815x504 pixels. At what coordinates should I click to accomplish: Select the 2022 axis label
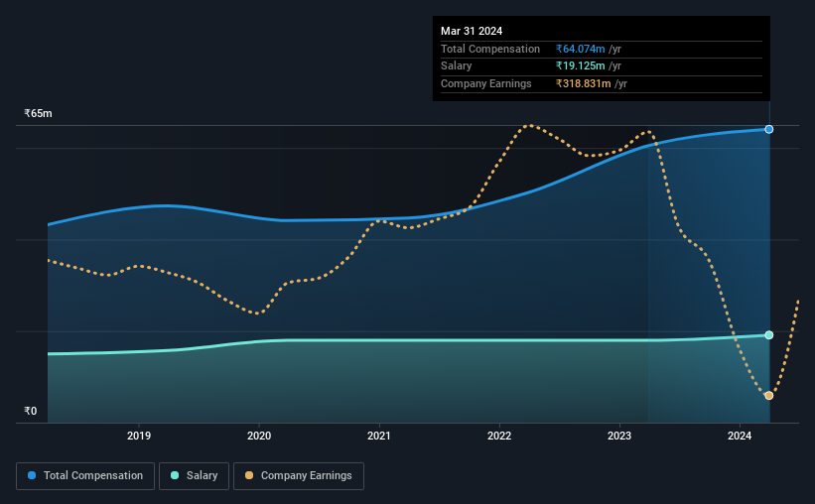499,436
